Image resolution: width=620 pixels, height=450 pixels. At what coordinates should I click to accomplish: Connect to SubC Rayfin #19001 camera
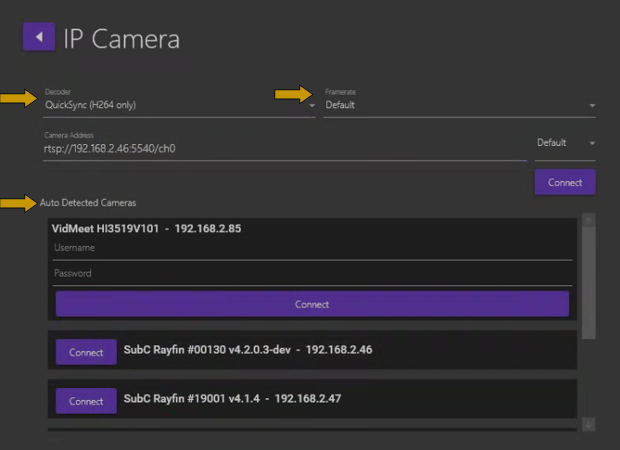point(86,401)
